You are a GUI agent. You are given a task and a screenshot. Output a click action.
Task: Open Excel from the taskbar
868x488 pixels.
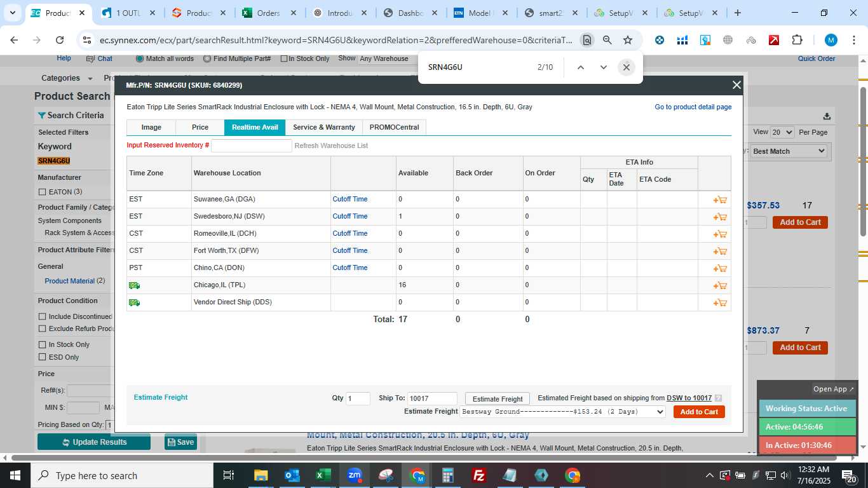pos(323,475)
